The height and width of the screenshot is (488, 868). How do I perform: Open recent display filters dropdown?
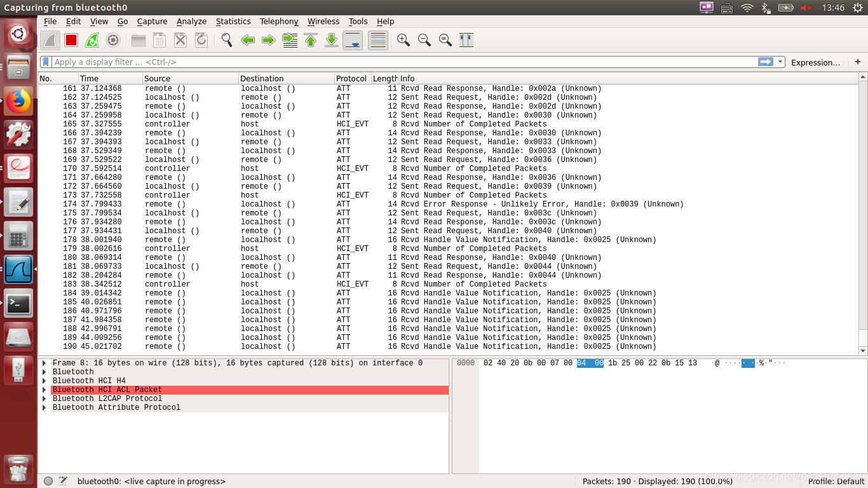(x=780, y=62)
